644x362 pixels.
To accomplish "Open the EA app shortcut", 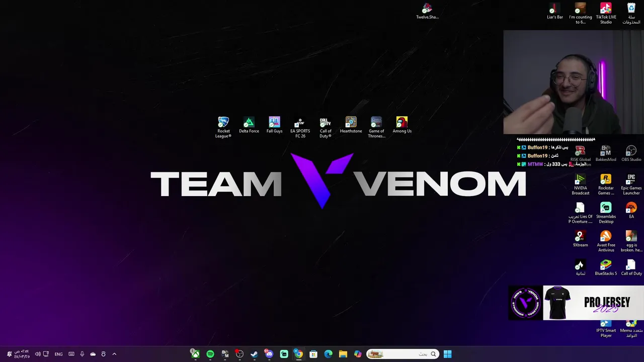I will 631,211.
